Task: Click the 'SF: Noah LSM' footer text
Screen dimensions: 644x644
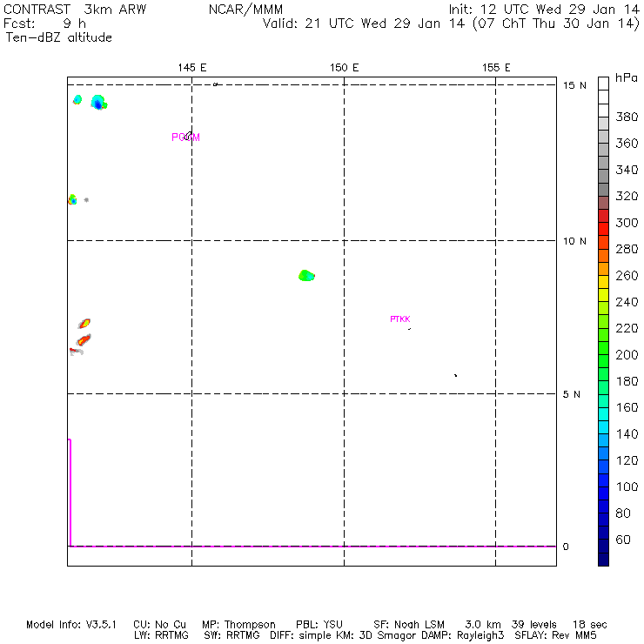Action: (x=409, y=625)
